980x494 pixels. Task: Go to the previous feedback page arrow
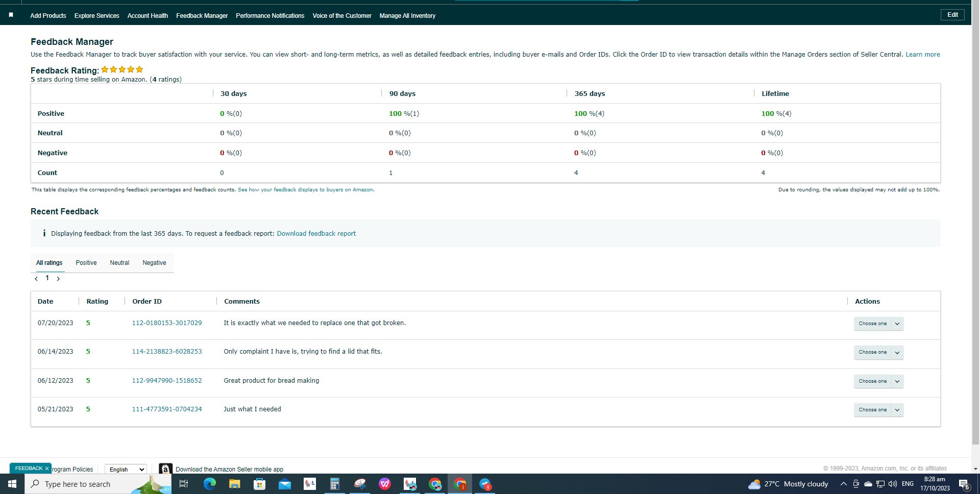(36, 279)
